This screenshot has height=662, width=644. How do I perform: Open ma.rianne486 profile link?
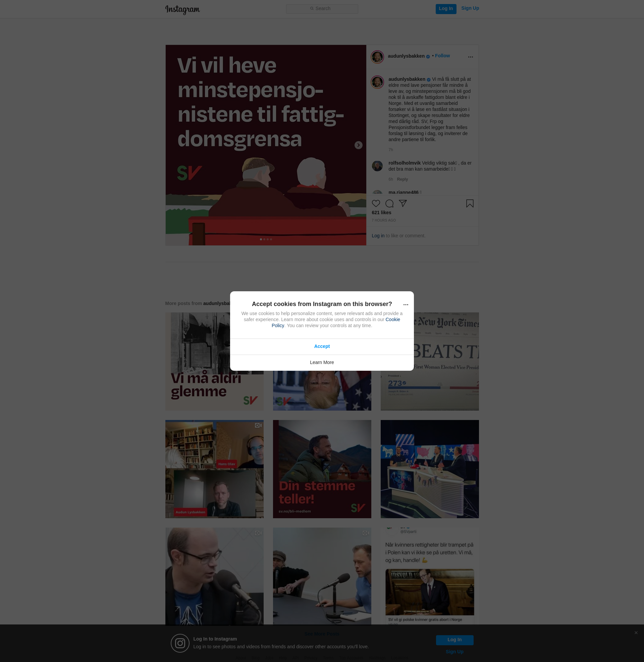tap(403, 192)
